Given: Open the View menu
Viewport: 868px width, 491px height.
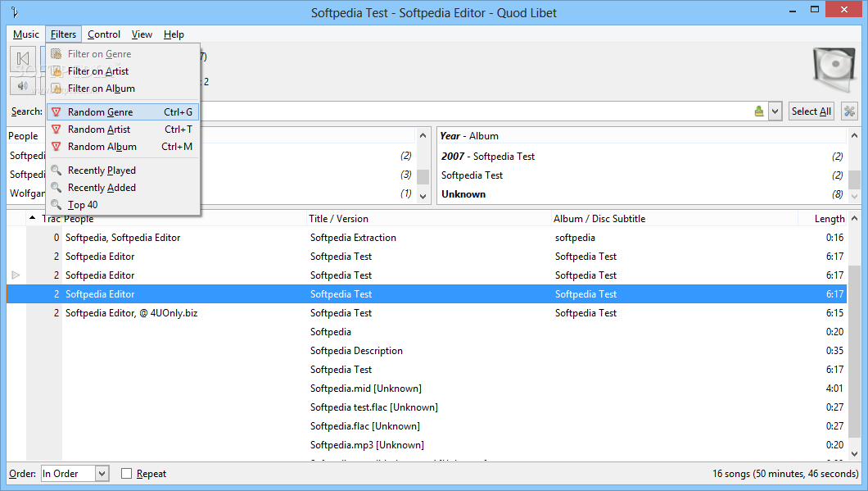Looking at the screenshot, I should click(142, 34).
